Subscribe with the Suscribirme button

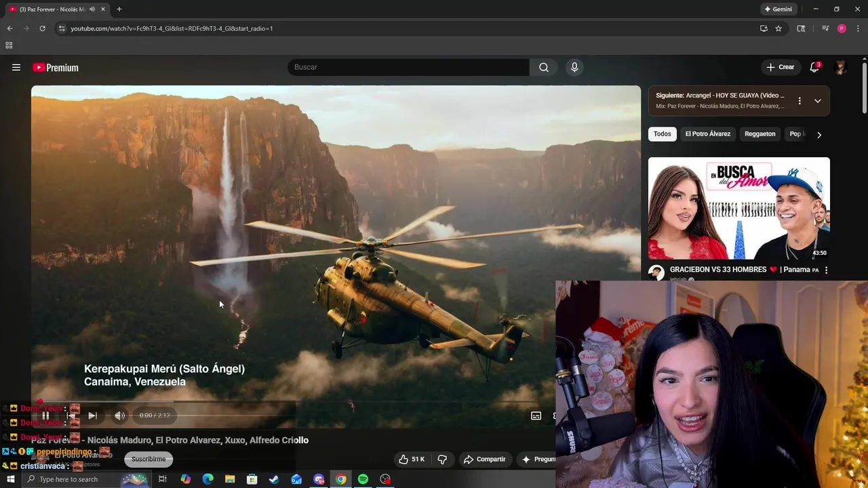coord(149,459)
